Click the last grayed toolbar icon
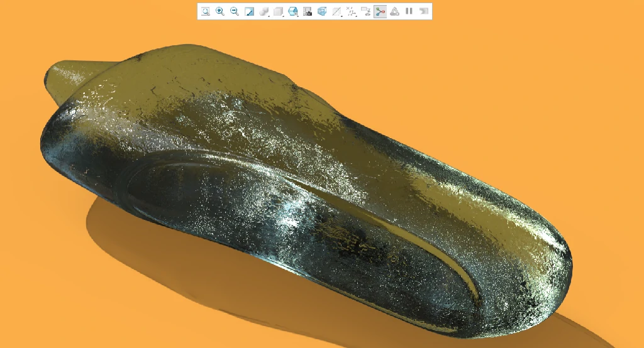The height and width of the screenshot is (348, 644). [423, 11]
